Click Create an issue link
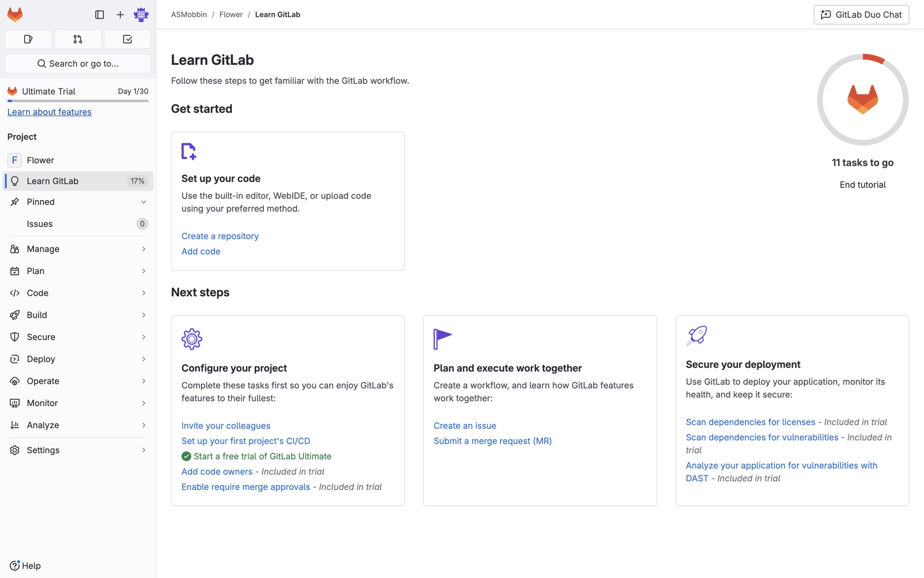 [x=464, y=426]
